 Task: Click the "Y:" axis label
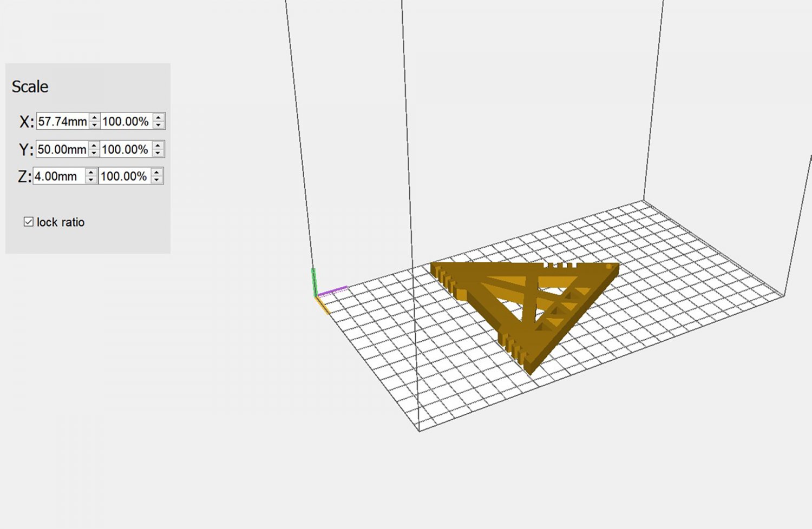[26, 149]
